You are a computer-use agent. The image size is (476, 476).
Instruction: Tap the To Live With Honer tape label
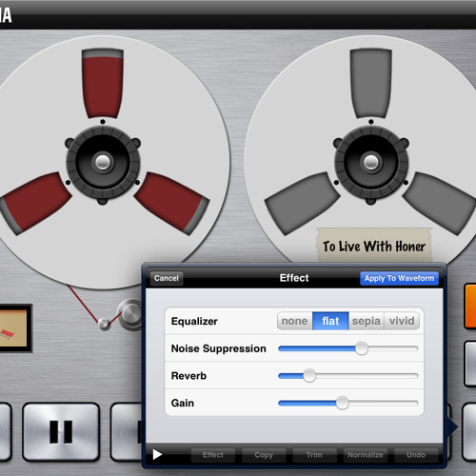click(374, 246)
